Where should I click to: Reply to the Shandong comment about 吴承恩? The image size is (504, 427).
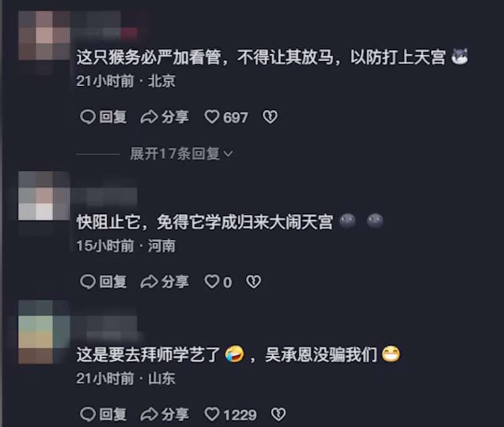click(x=103, y=414)
